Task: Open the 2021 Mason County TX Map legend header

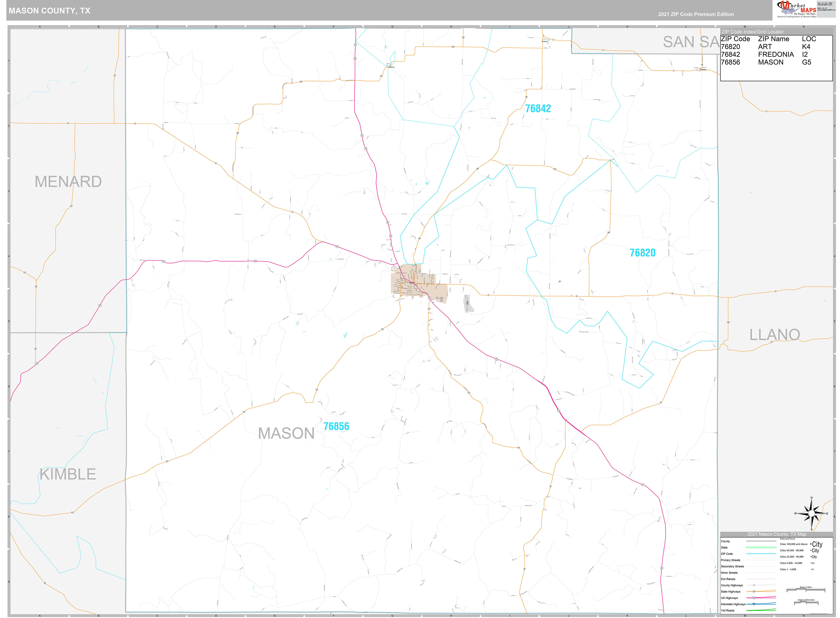Action: coord(777,534)
